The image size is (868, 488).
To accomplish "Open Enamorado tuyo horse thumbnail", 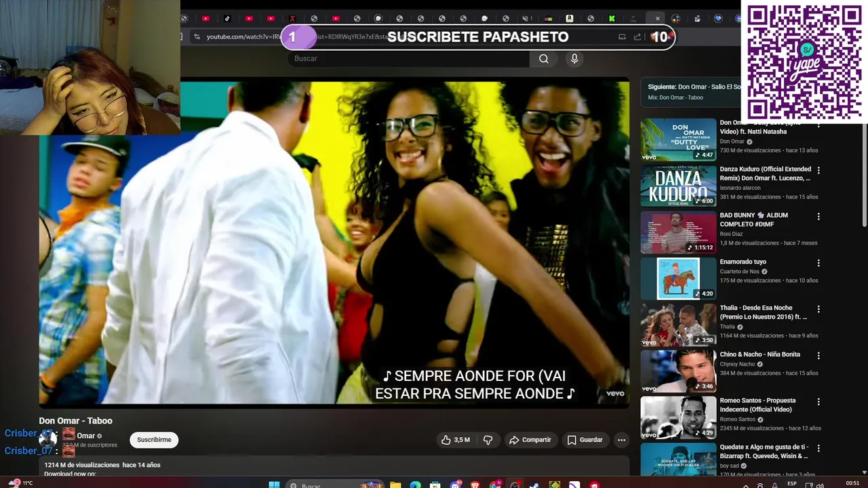I will pos(678,278).
